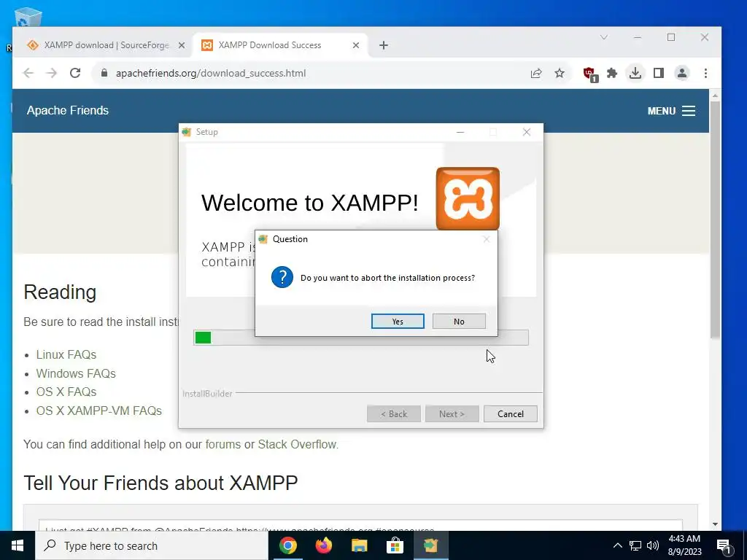Toggle Chrome side panel
Screen dimensions: 747x560
point(659,73)
